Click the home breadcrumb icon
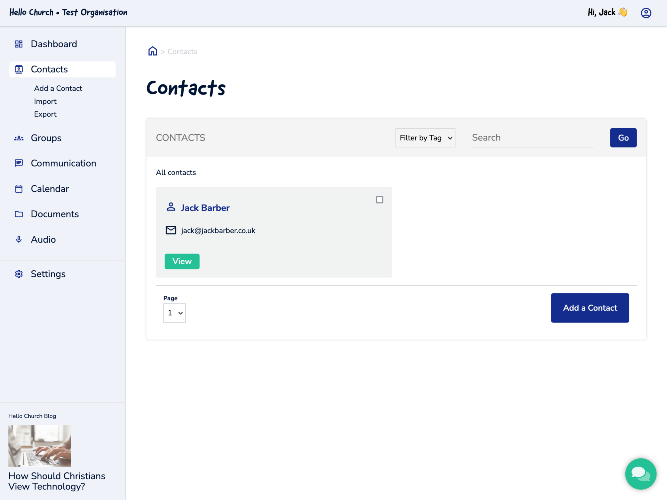The height and width of the screenshot is (500, 667). [152, 51]
